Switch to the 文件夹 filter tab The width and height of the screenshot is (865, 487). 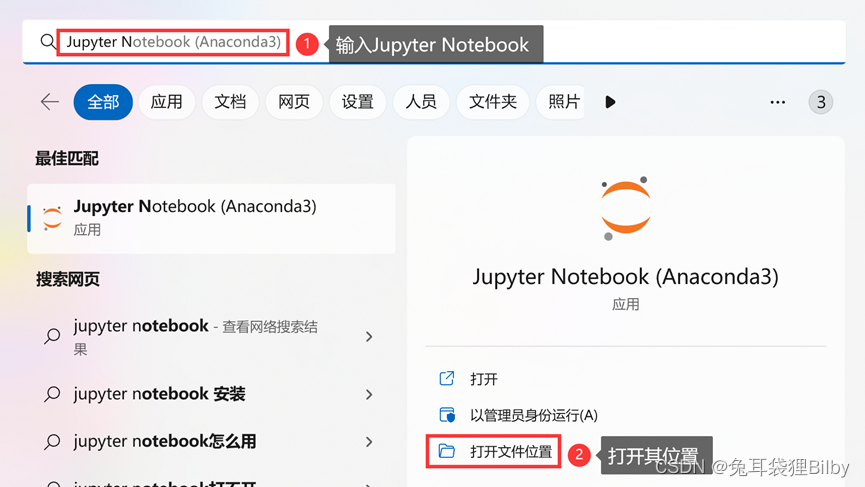(493, 102)
